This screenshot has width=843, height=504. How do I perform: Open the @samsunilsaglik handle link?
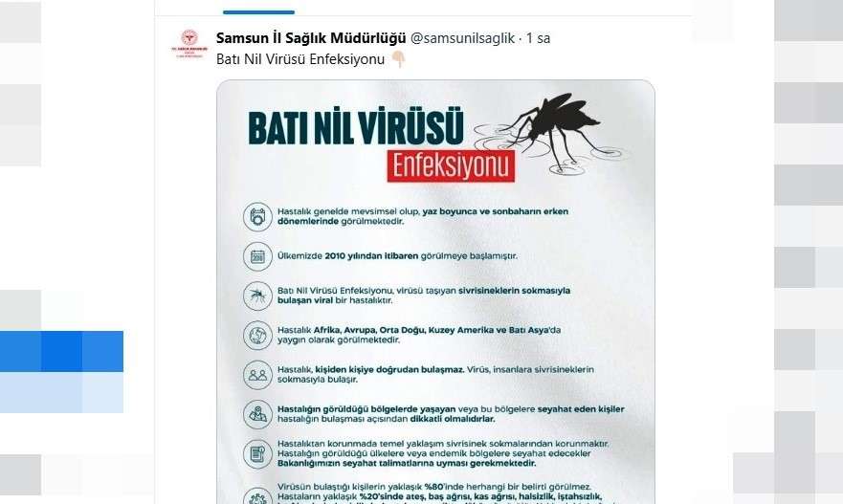462,38
